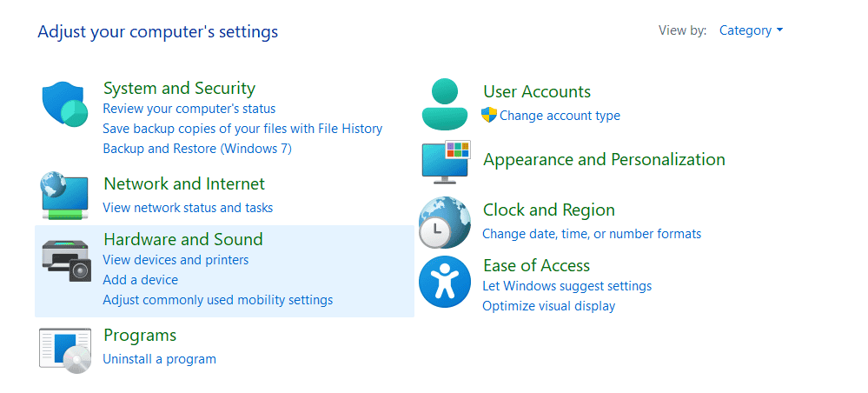The height and width of the screenshot is (393, 868).
Task: Click the Network and Internet globe monitor icon
Action: (x=64, y=196)
